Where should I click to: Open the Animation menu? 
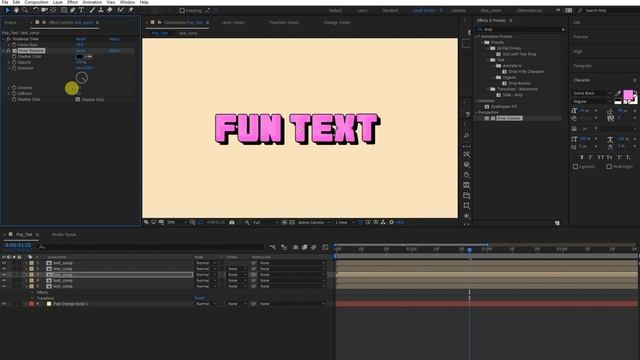point(92,2)
